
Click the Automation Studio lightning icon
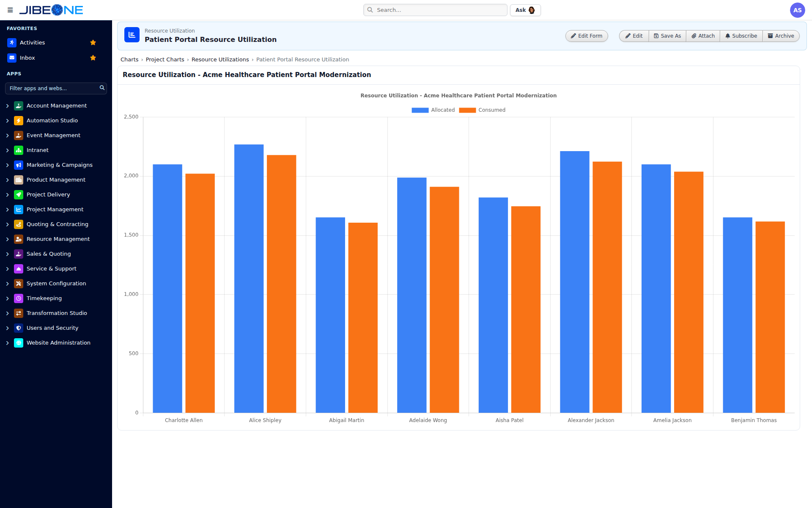19,121
